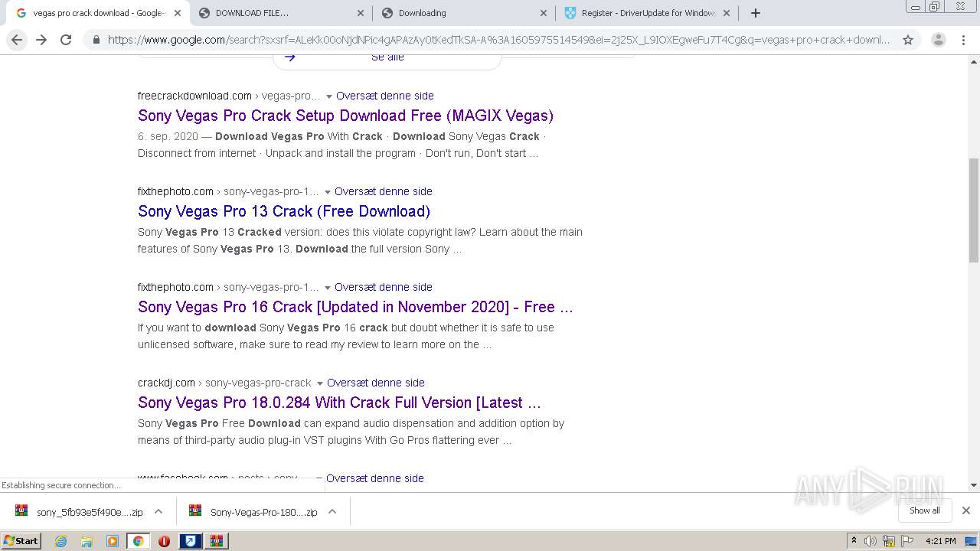Open WinRAR from the taskbar

(x=217, y=541)
